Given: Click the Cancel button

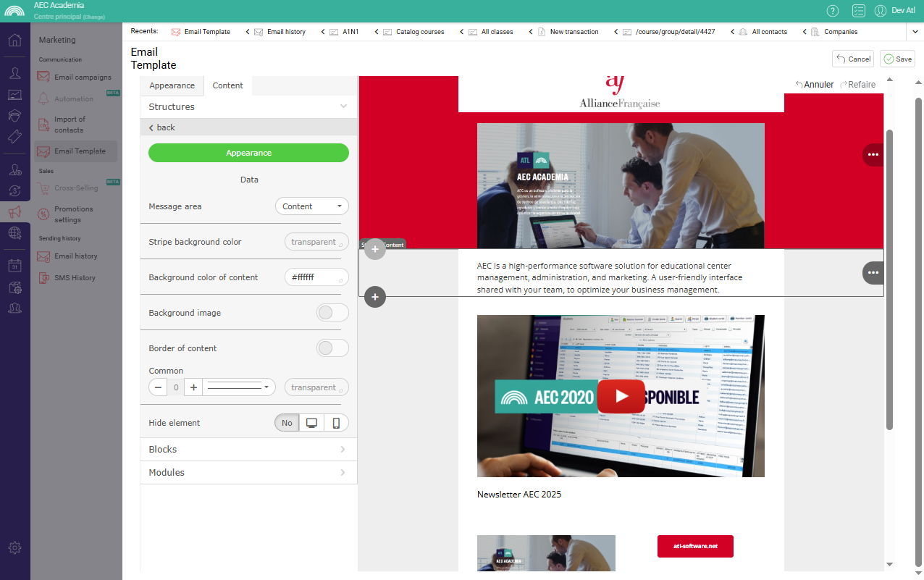Looking at the screenshot, I should pyautogui.click(x=853, y=59).
